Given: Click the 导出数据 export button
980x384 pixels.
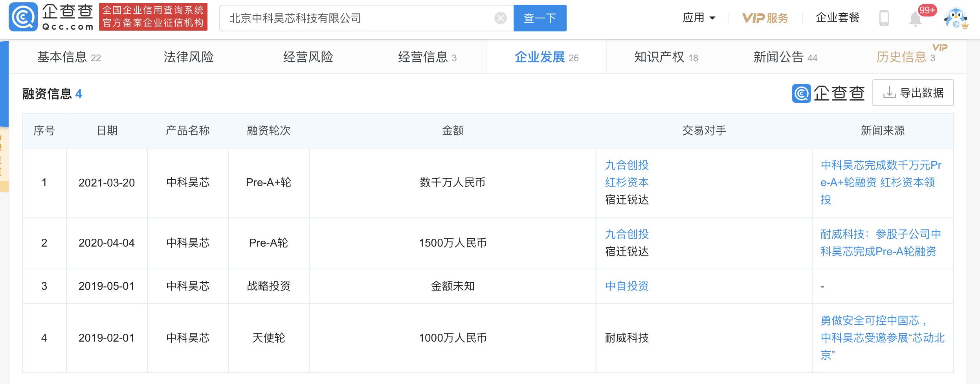Looking at the screenshot, I should tap(913, 93).
